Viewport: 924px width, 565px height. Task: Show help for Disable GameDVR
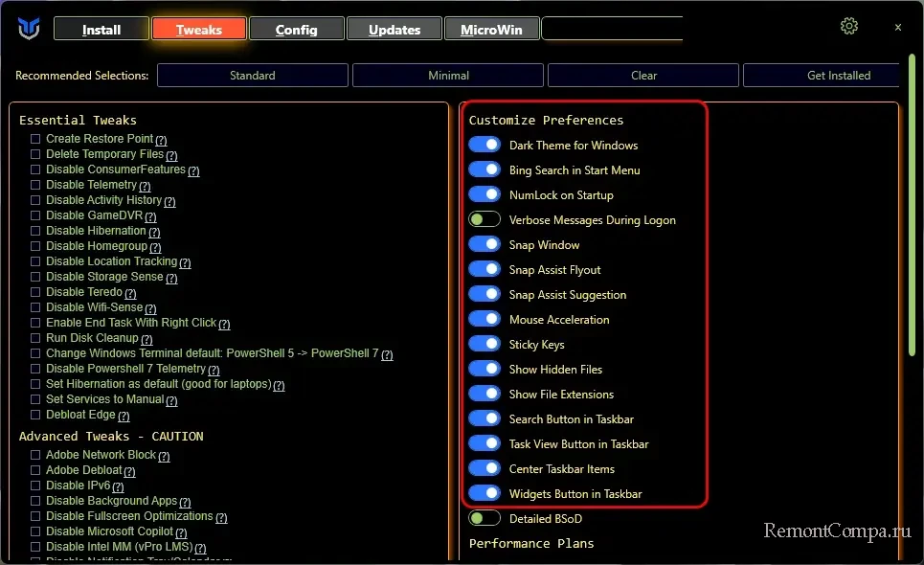[151, 216]
